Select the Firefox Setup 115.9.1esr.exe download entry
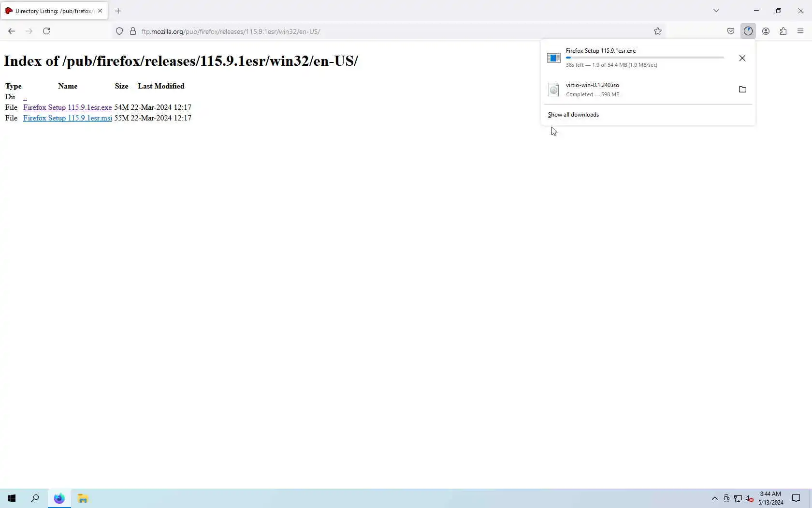The height and width of the screenshot is (508, 812). click(638, 58)
